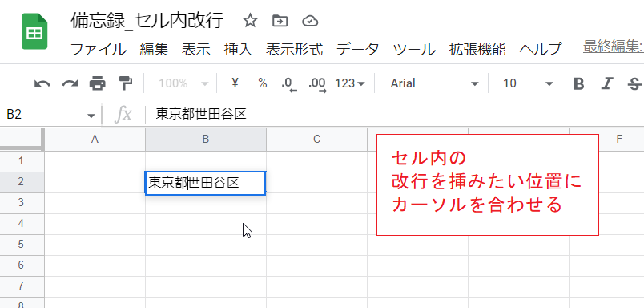This screenshot has width=644, height=308.
Task: Open the 123 number format dropdown
Action: (x=350, y=84)
